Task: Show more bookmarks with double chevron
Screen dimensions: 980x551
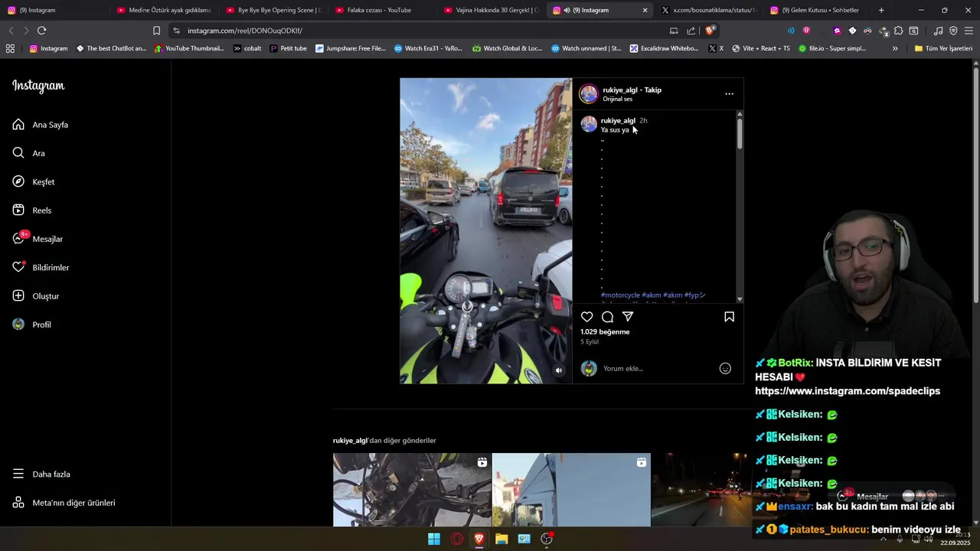Action: coord(895,48)
